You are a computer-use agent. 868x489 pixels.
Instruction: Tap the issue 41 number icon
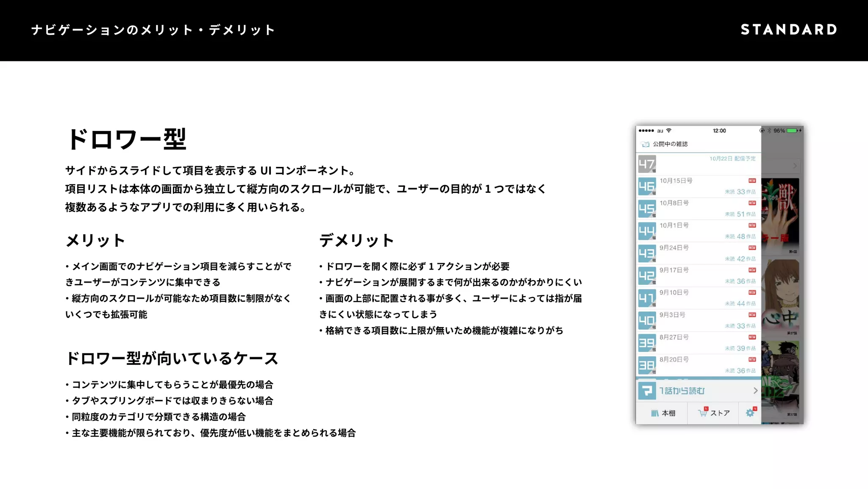(647, 299)
